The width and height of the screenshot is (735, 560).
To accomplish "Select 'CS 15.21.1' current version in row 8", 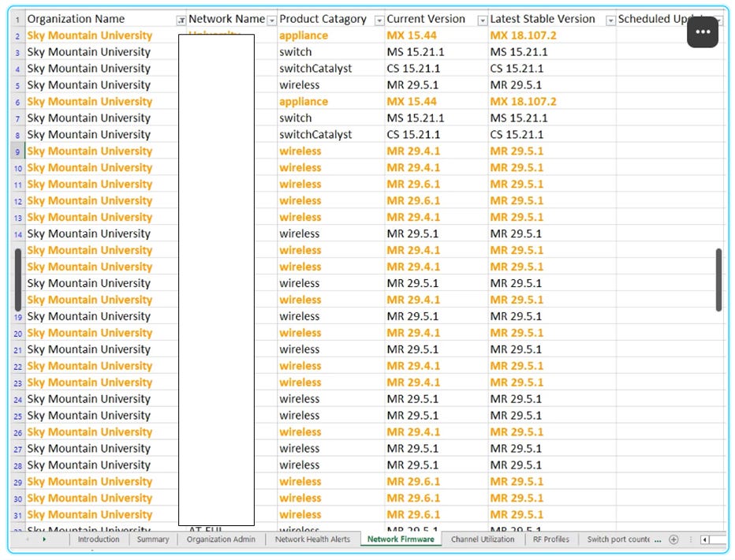I will pos(436,135).
